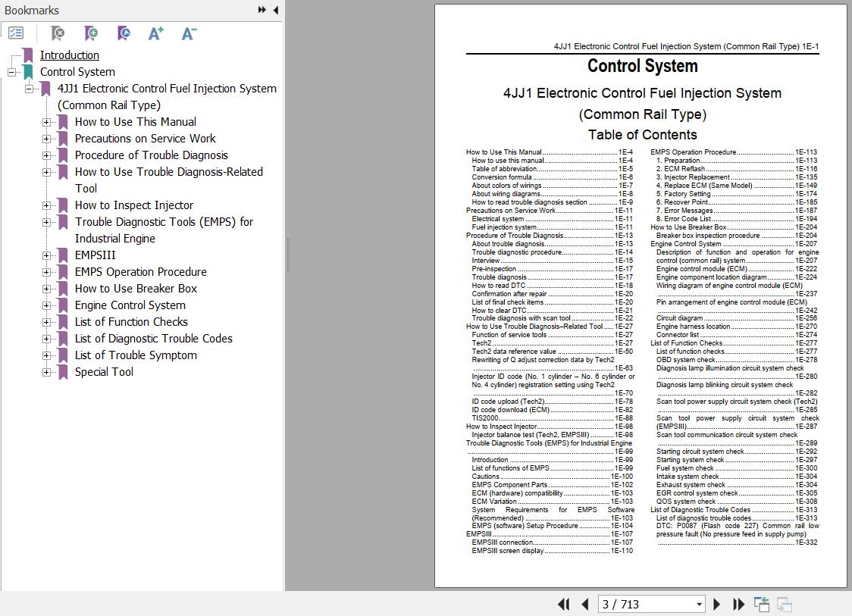Select the EMPSIII bookmark
852x616 pixels.
tap(95, 255)
